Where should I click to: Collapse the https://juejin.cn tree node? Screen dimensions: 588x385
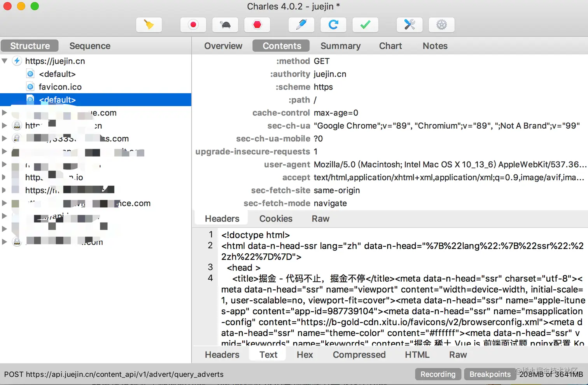point(5,61)
